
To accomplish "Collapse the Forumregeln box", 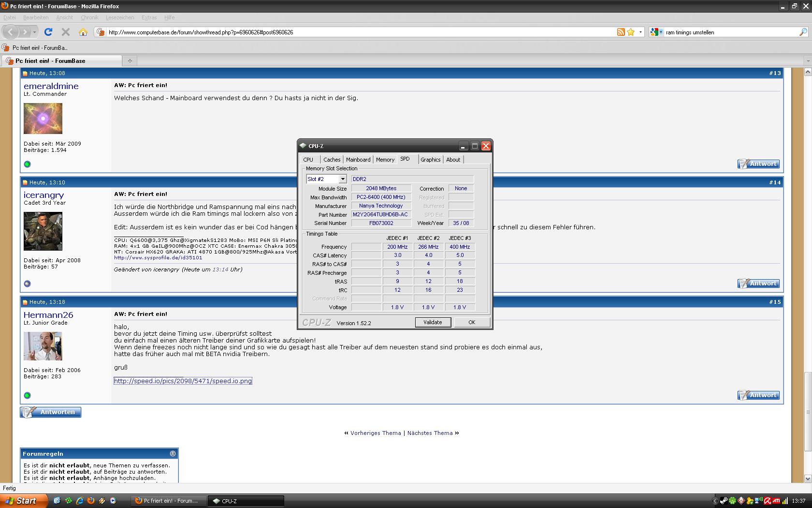I will (x=173, y=454).
